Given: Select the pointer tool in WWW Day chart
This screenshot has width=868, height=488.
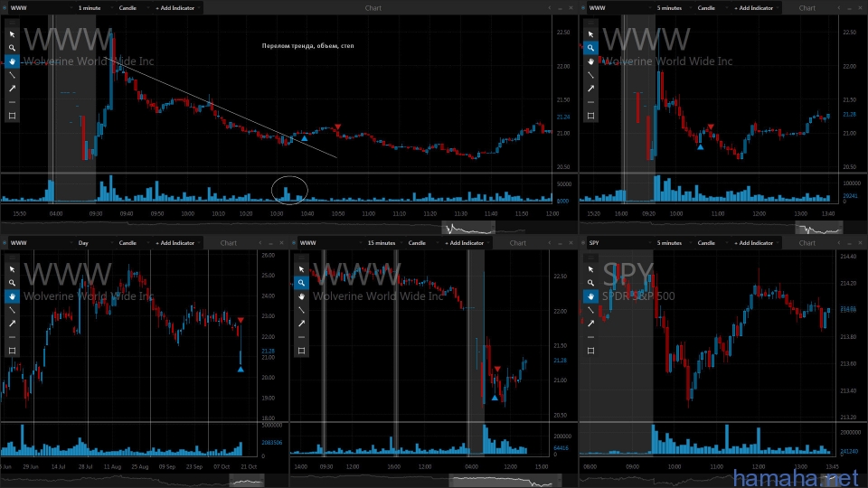Looking at the screenshot, I should [12, 269].
